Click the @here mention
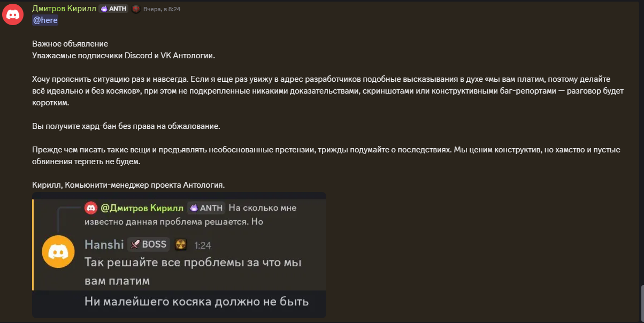Viewport: 644px width, 323px height. click(45, 20)
